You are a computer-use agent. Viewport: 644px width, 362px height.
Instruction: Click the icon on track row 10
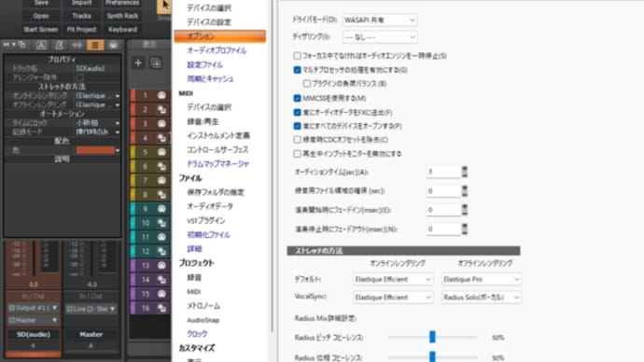(x=161, y=223)
